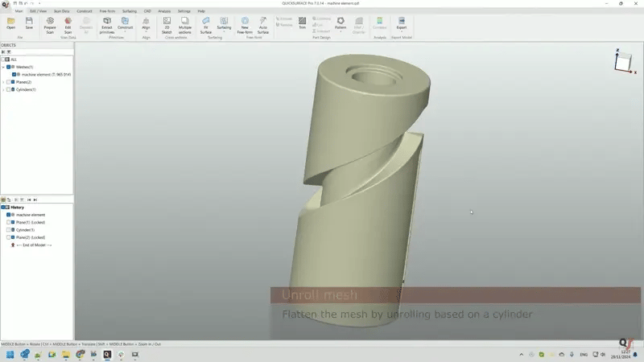Select the Extract primitives tool
Viewport: 644px width, 362px height.
point(106,22)
